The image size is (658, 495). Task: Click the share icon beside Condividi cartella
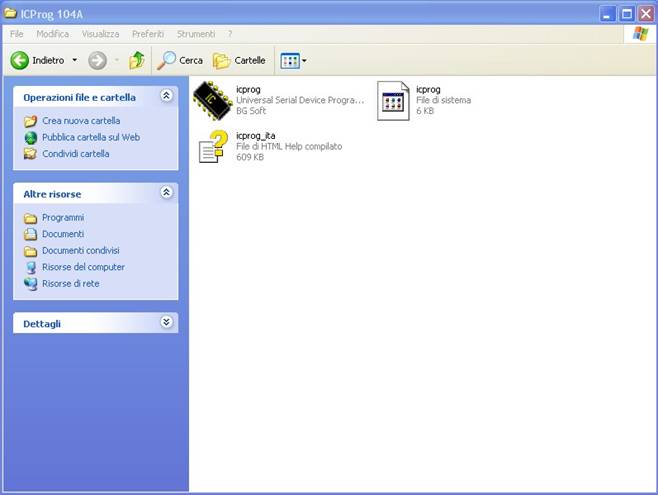click(x=30, y=154)
